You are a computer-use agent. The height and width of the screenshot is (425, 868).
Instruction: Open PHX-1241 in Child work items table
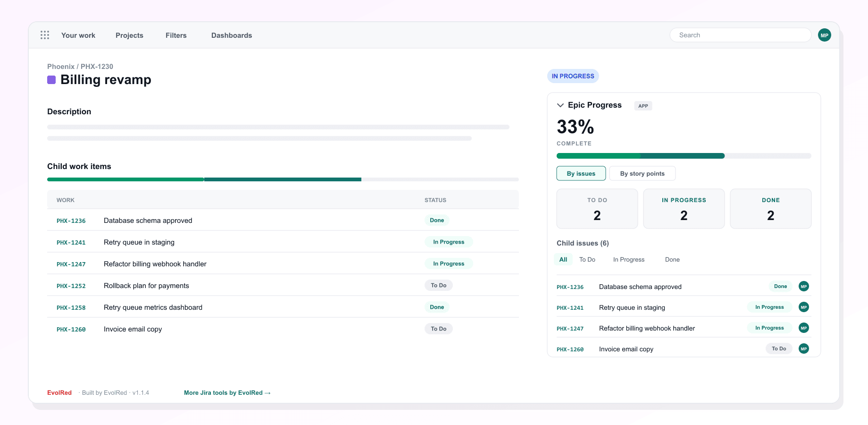tap(71, 242)
